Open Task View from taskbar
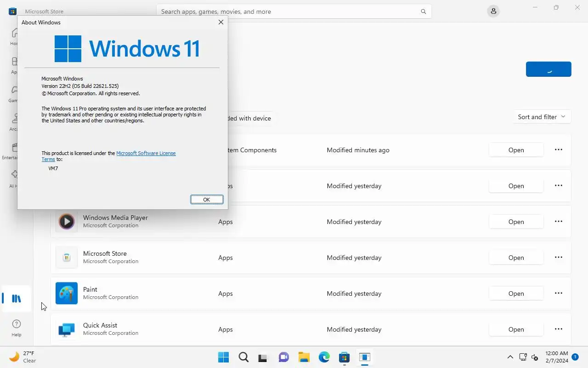 264,357
